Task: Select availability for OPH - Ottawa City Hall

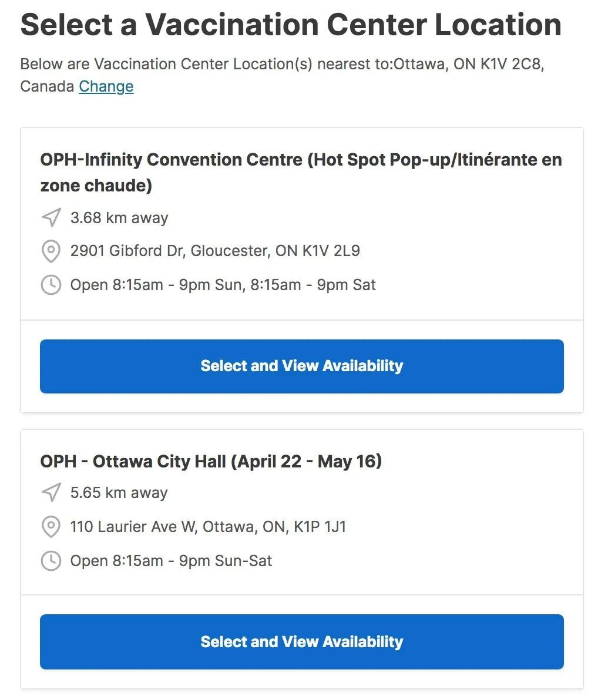Action: point(302,641)
